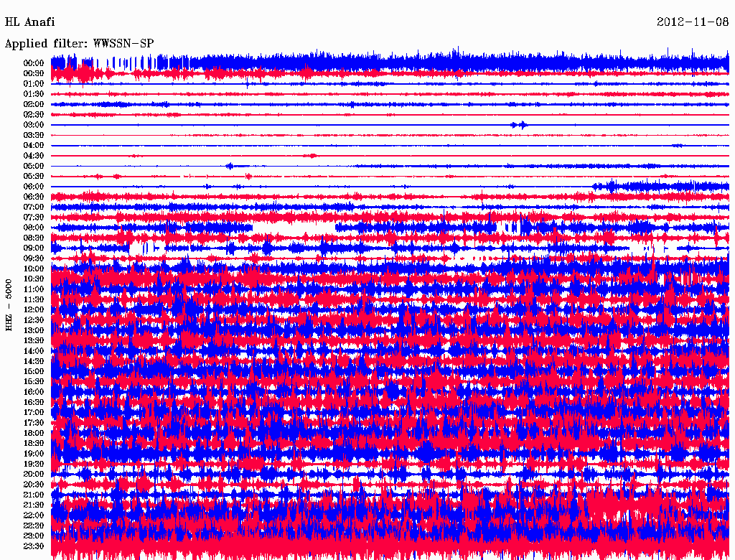Click the early blue spike on the 05:00 trace
This screenshot has height=560, width=735.
(x=229, y=166)
